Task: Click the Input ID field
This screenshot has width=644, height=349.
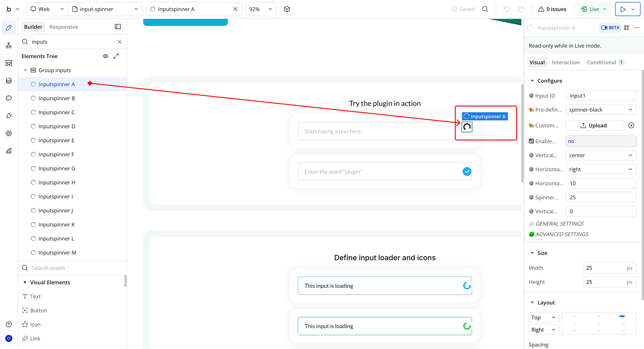Action: [601, 96]
